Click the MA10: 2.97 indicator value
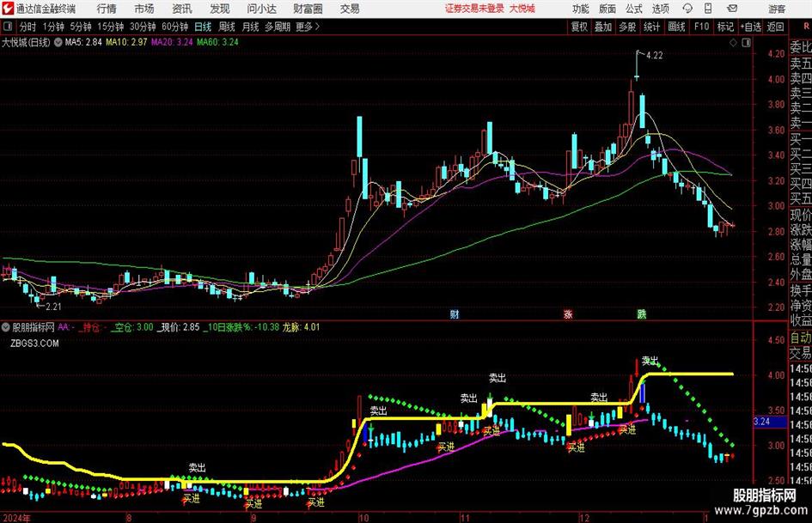The width and height of the screenshot is (812, 523). [126, 42]
